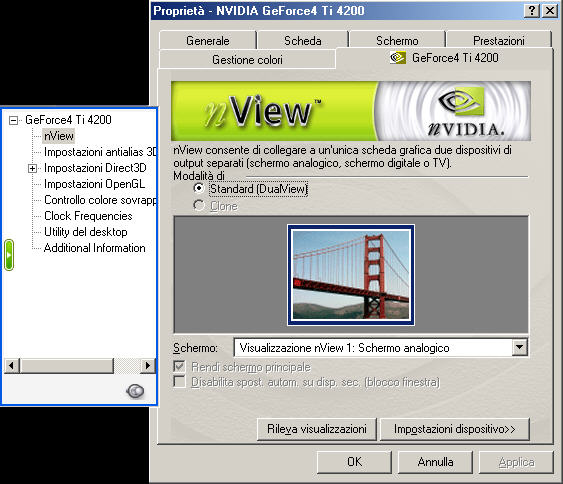Close the Proprietà dialog with X button
The image size is (563, 484).
[x=550, y=11]
